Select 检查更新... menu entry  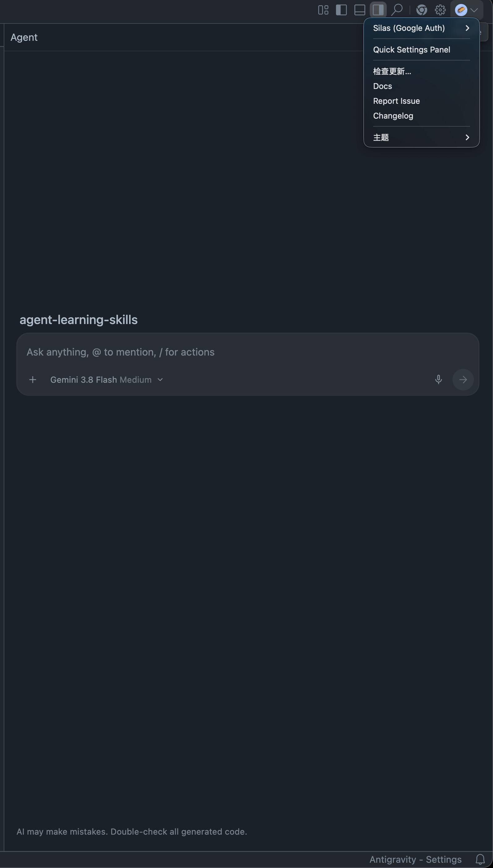(x=421, y=71)
